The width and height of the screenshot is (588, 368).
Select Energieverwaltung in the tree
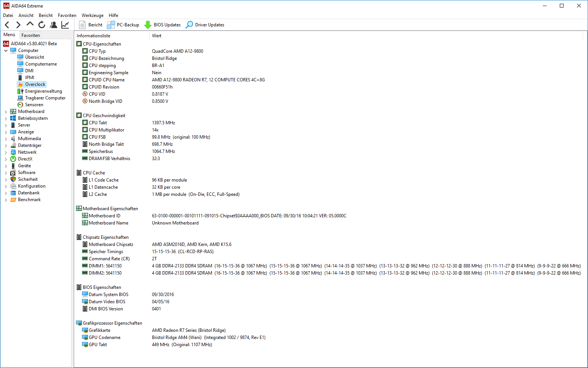coord(43,91)
